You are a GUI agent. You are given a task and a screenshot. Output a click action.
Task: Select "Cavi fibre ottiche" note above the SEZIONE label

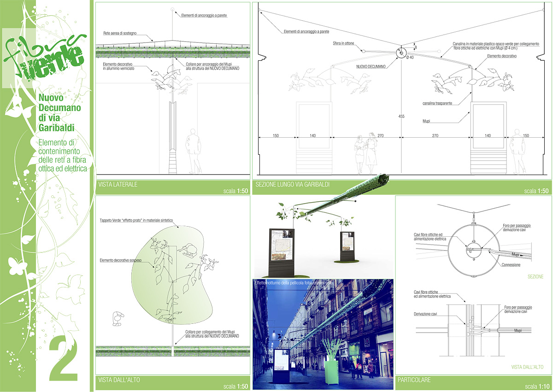click(x=430, y=237)
